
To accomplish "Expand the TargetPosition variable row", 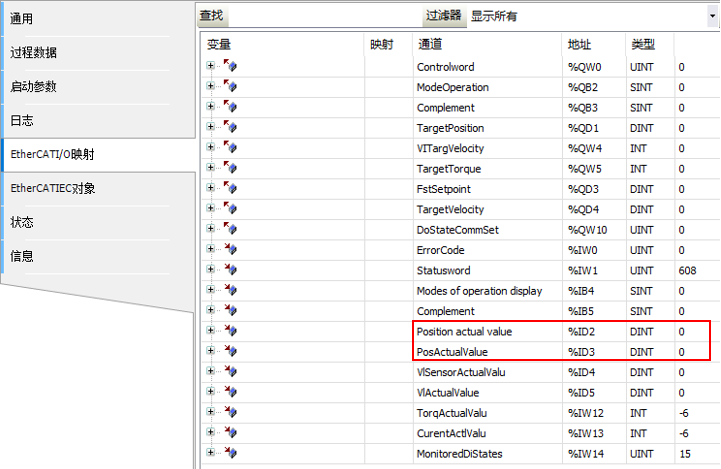I will [x=211, y=126].
